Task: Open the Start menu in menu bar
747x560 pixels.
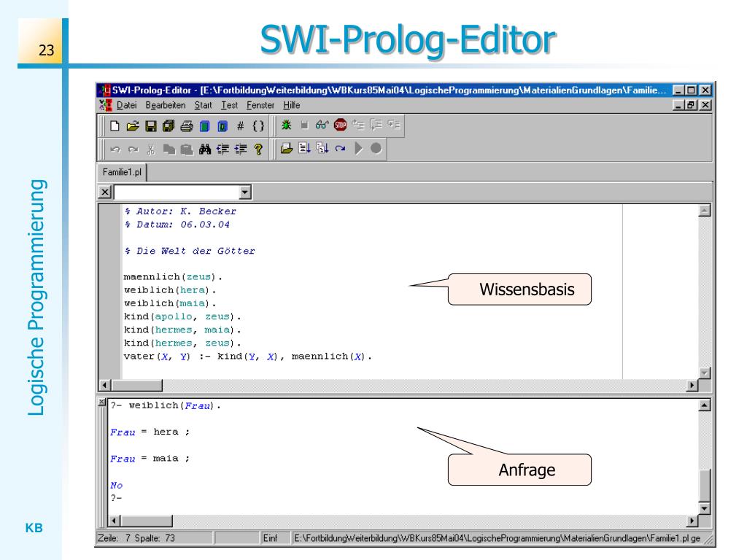Action: click(x=203, y=105)
